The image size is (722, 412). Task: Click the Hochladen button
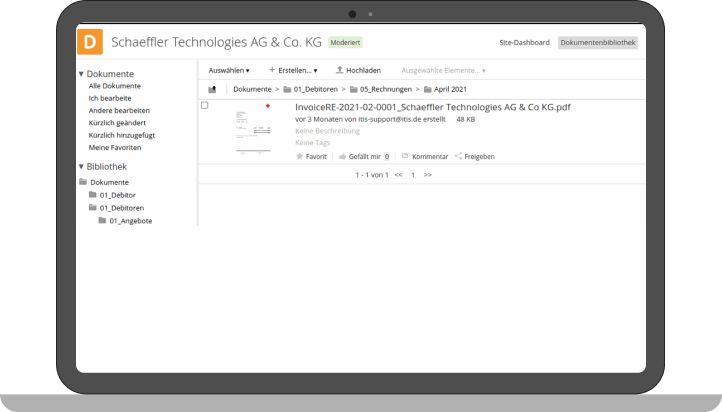[358, 70]
